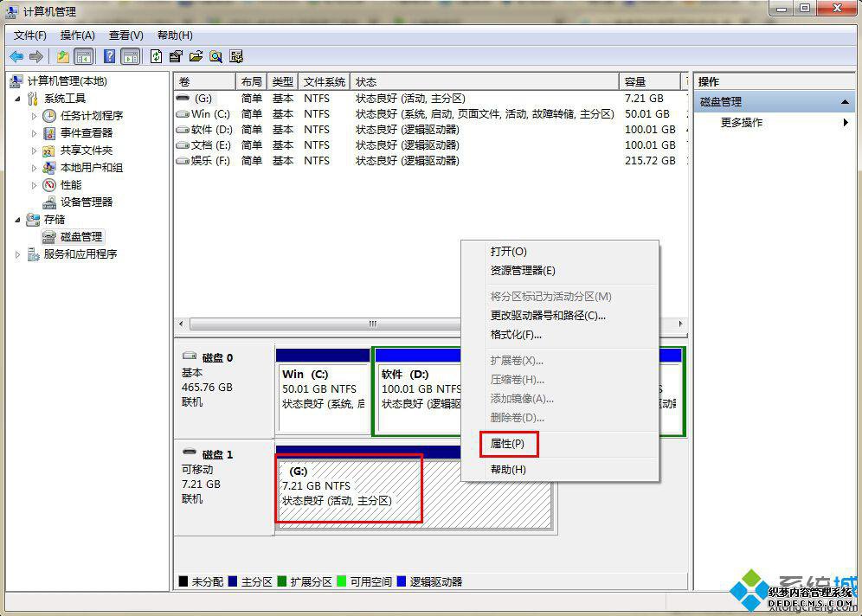Select 存储 tree node
The width and height of the screenshot is (862, 616).
pyautogui.click(x=55, y=219)
